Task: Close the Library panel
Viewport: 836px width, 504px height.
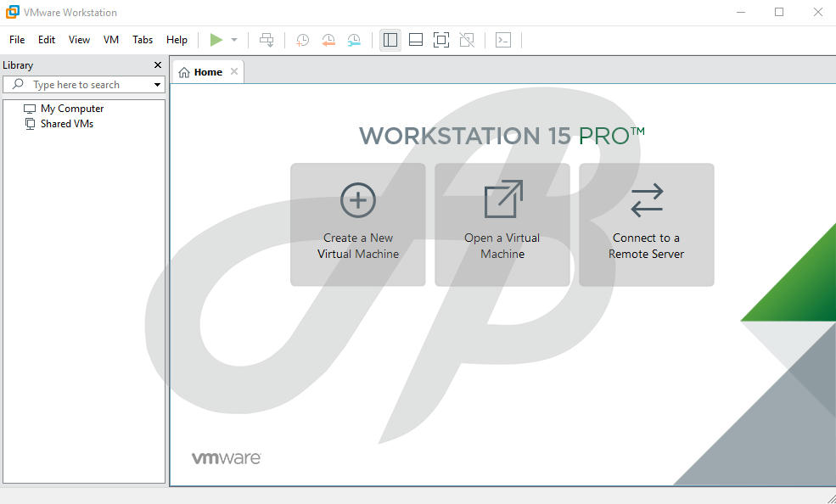Action: pos(157,65)
